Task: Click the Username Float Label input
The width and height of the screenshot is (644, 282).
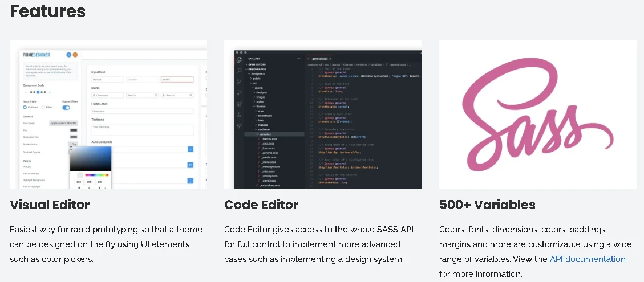Action: click(142, 111)
